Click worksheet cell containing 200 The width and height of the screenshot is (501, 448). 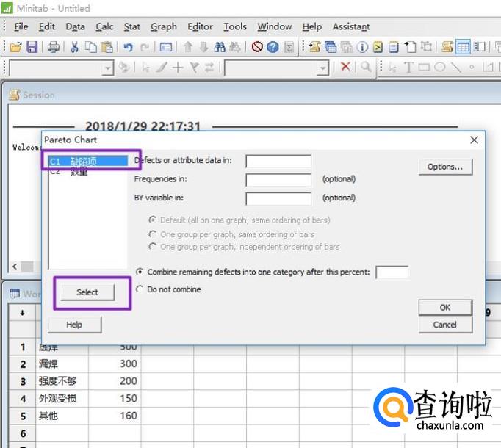click(x=115, y=381)
